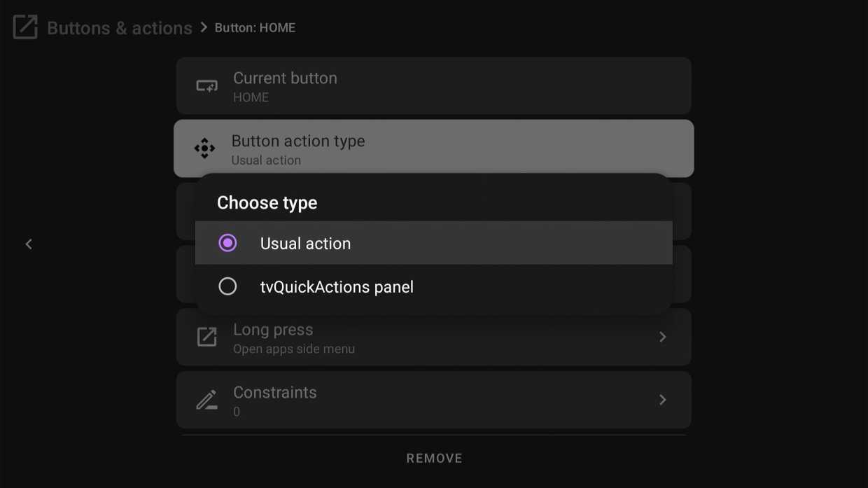Expand the Constraints section via its chevron
This screenshot has height=488, width=868.
click(x=662, y=399)
